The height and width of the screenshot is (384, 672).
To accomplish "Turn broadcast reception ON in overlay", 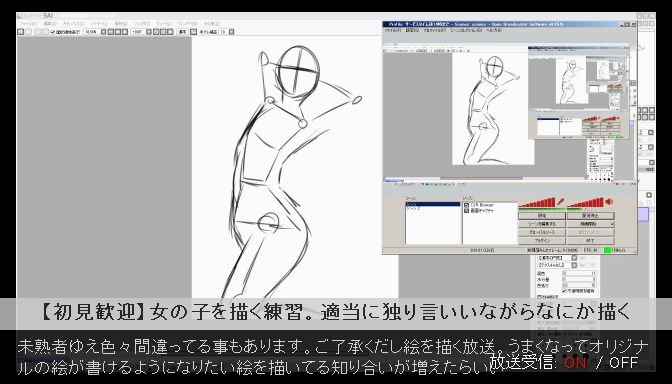I will 574,363.
